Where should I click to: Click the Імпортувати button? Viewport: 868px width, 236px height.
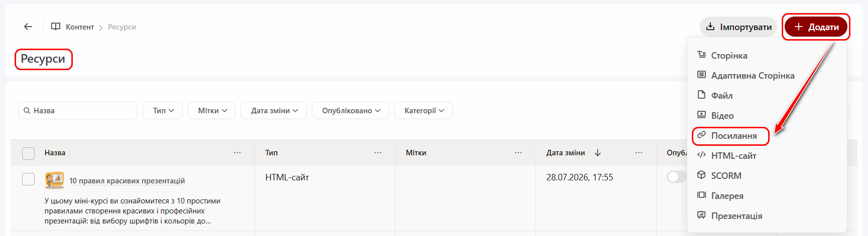coord(738,27)
